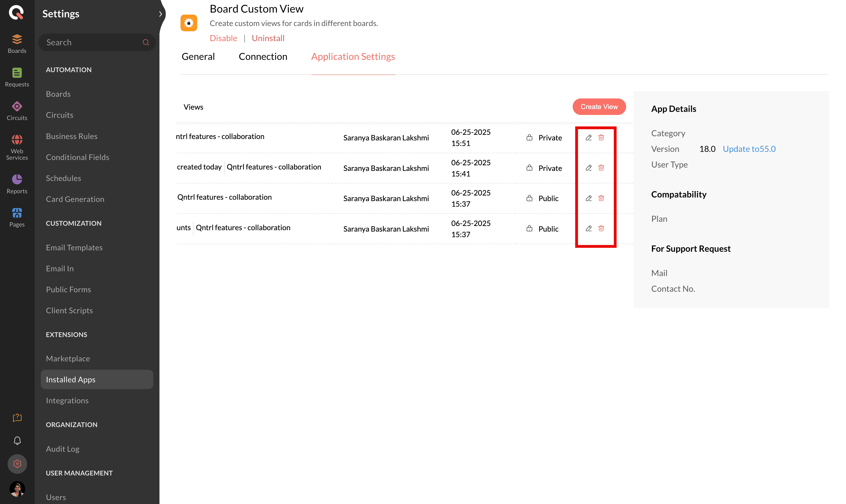Open Boards from the left icon rail

pos(17,43)
